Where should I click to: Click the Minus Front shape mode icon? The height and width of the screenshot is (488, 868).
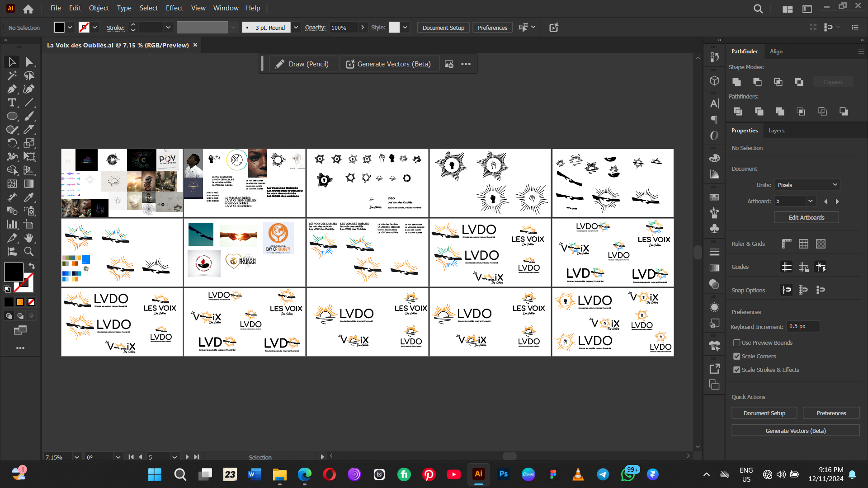point(758,82)
